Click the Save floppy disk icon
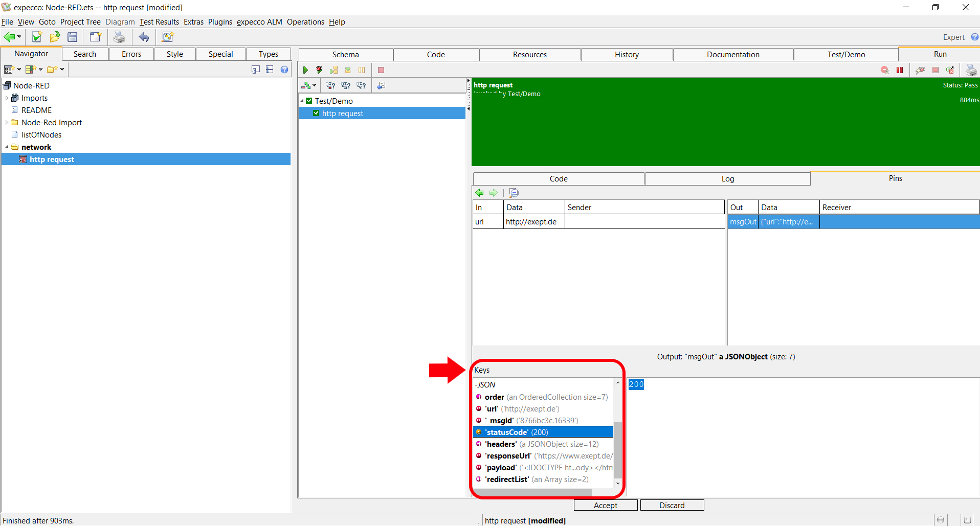This screenshot has width=980, height=526. [x=73, y=37]
